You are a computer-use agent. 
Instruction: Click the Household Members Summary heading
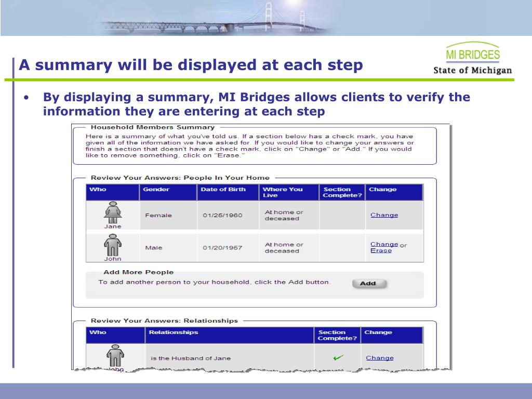[x=153, y=127]
